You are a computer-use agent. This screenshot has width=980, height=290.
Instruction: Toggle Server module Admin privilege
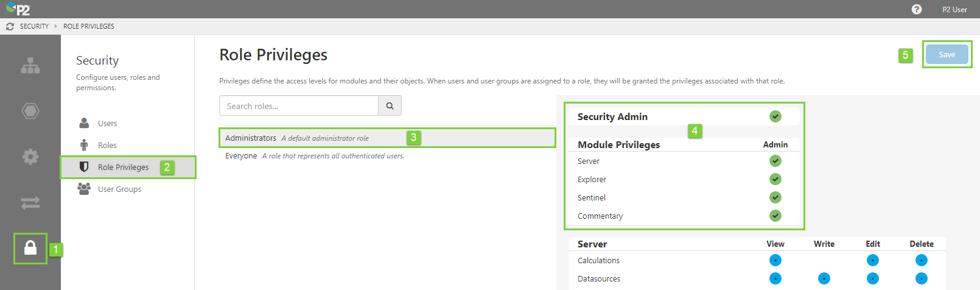pyautogui.click(x=775, y=161)
